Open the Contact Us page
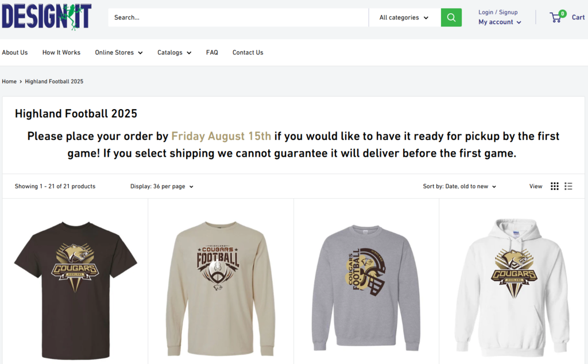Image resolution: width=588 pixels, height=364 pixels. click(x=247, y=52)
